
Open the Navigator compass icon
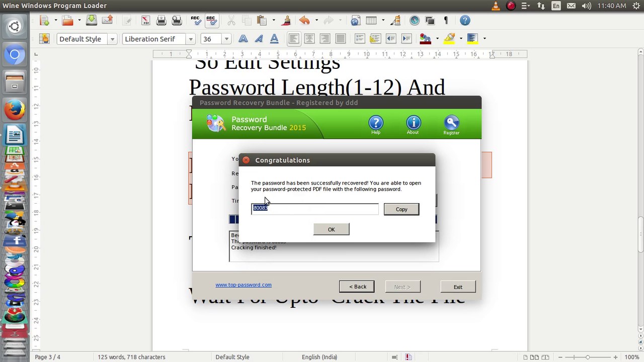coord(414,21)
